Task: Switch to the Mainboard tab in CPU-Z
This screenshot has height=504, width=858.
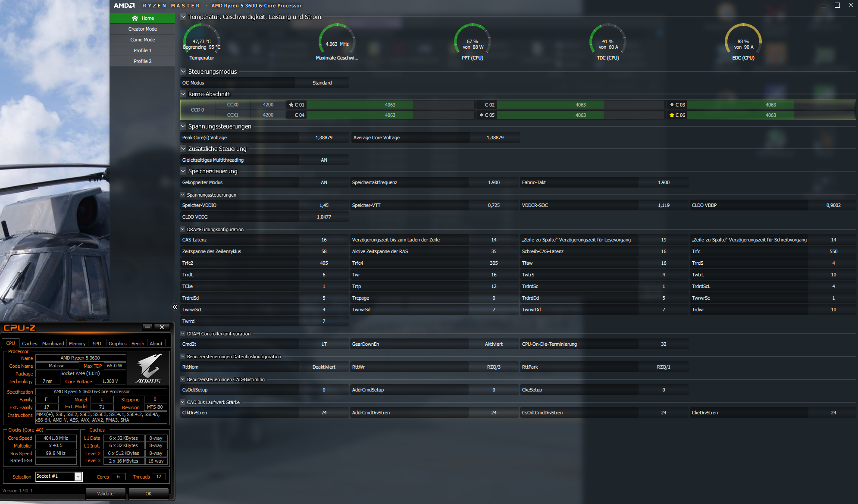Action: (x=53, y=344)
